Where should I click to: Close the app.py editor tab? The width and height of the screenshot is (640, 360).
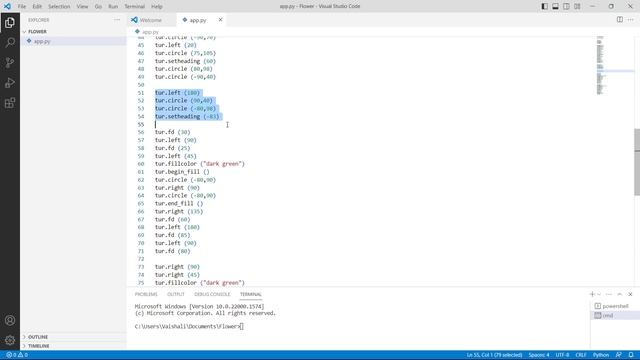[220, 20]
